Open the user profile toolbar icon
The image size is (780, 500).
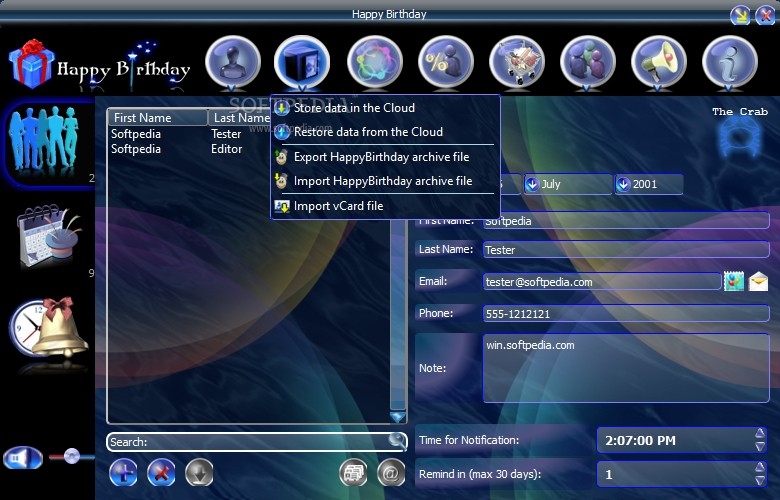pyautogui.click(x=233, y=62)
